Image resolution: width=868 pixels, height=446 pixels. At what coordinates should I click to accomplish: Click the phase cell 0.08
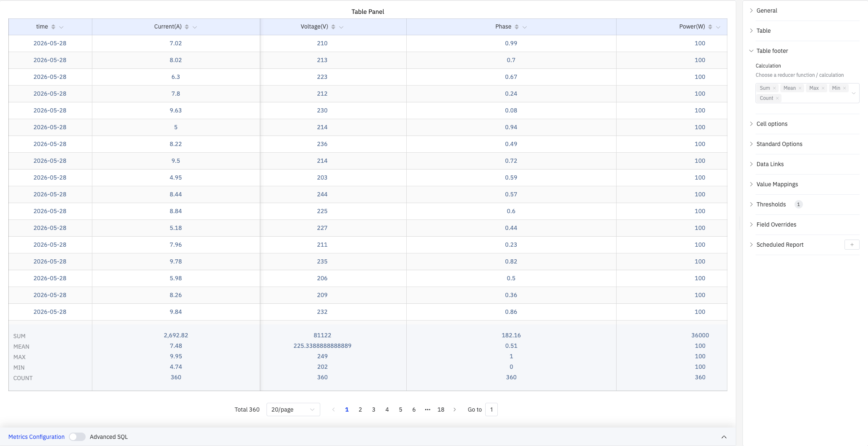pos(511,110)
